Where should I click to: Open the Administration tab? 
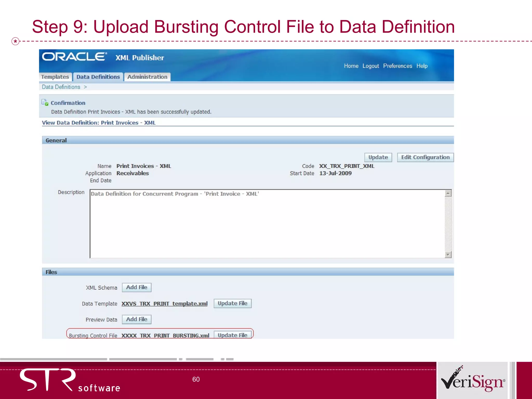coord(147,77)
